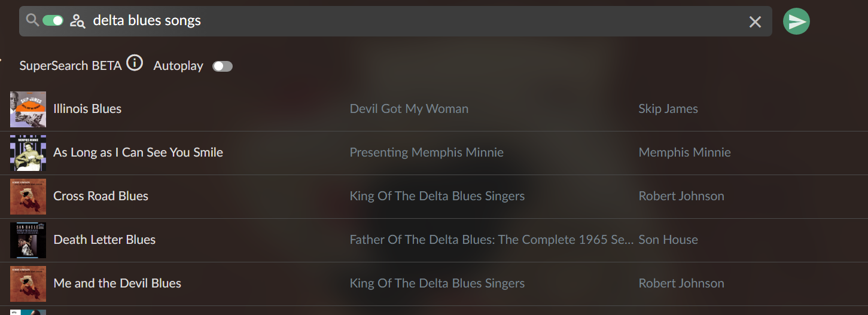Click the person search icon
The width and height of the screenshot is (868, 315).
click(x=77, y=21)
